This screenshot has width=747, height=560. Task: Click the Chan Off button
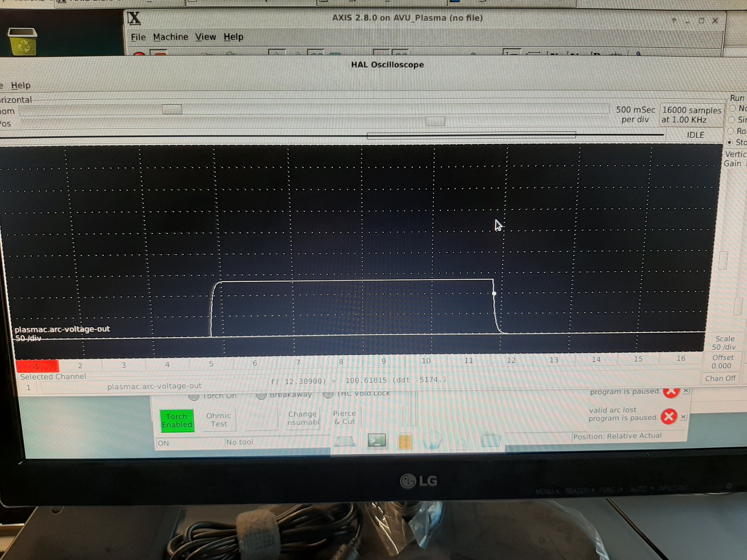[x=720, y=378]
